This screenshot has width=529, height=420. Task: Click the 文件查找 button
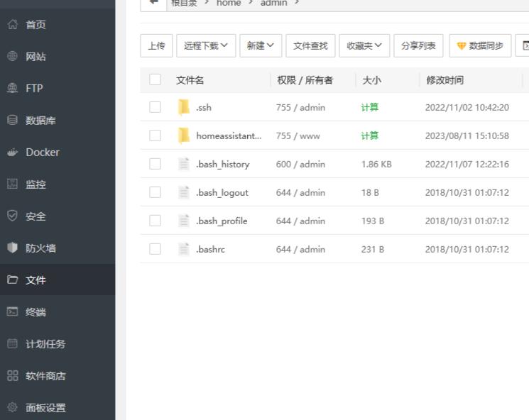pos(310,45)
